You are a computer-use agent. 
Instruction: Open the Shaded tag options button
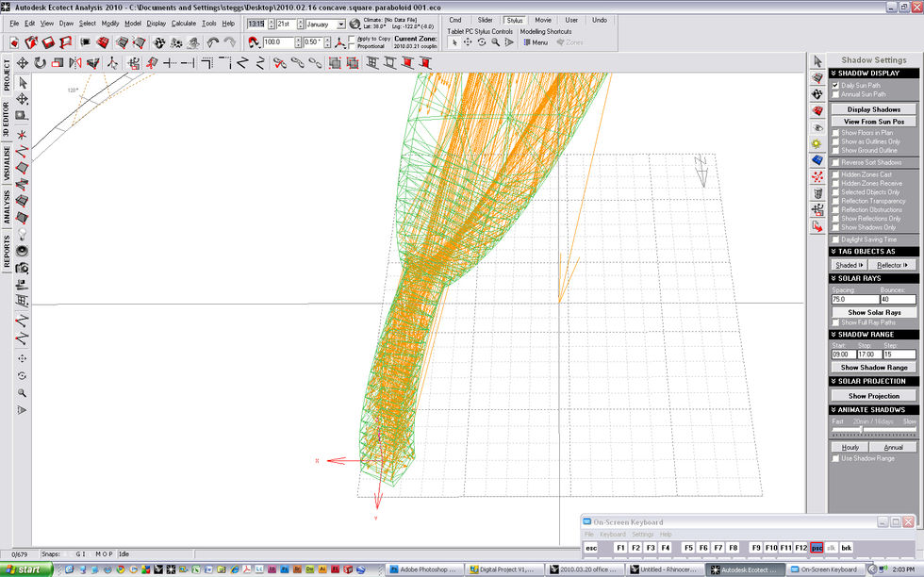coord(849,265)
